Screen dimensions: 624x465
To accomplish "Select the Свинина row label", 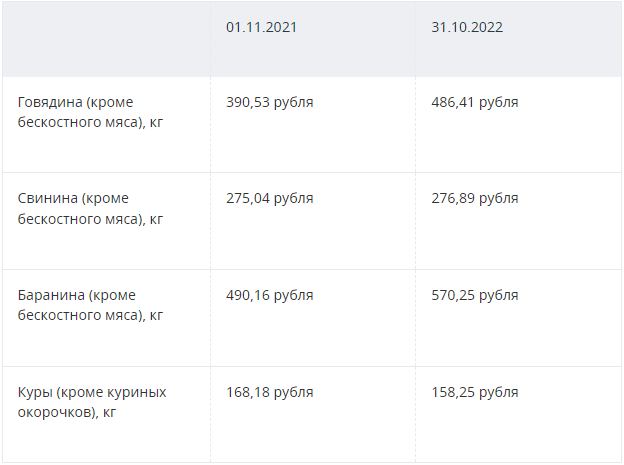I will [90, 208].
